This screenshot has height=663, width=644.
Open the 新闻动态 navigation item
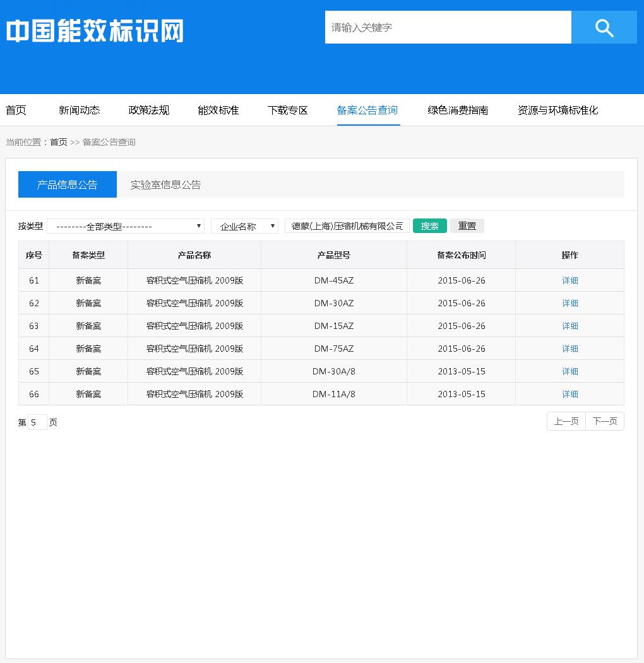pos(80,110)
